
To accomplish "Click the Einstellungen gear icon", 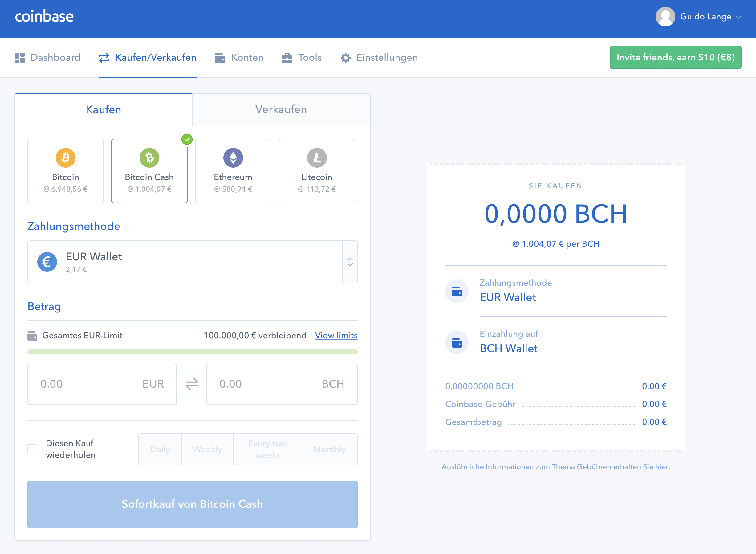I will coord(346,58).
